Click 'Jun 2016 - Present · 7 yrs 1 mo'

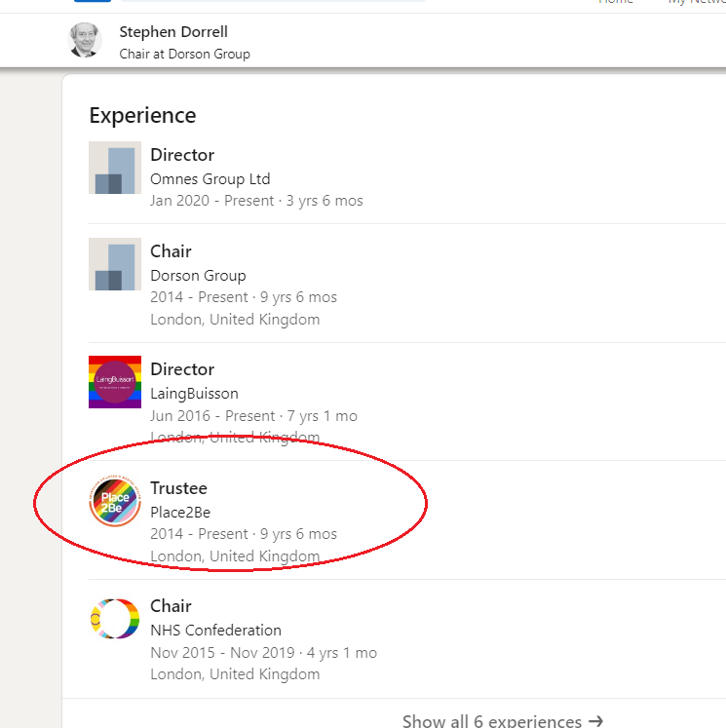tap(254, 416)
